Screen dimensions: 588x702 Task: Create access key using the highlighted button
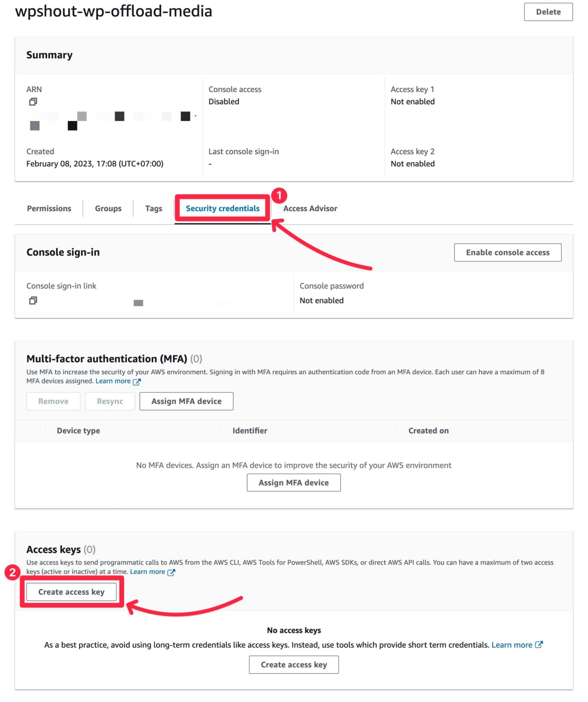pos(72,592)
